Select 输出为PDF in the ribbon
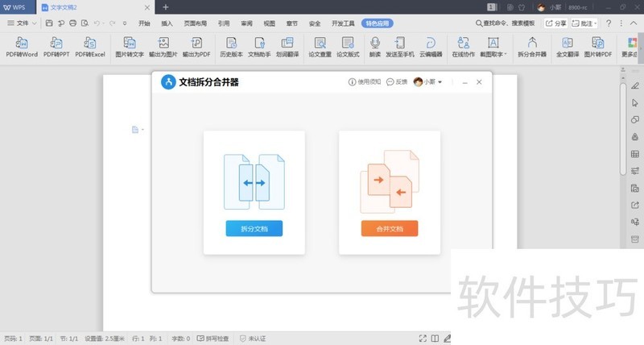 [196, 47]
